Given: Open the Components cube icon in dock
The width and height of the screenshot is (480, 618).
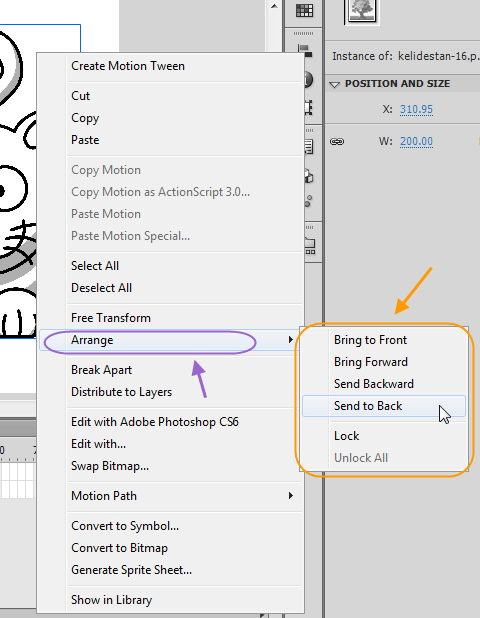Looking at the screenshot, I should pos(309,177).
